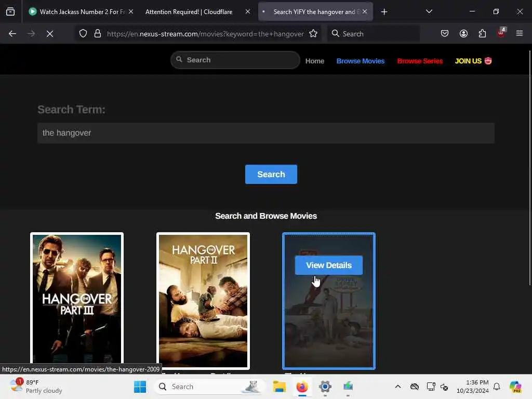Image resolution: width=532 pixels, height=399 pixels.
Task: Open Hangover Part III poster
Action: 77,299
